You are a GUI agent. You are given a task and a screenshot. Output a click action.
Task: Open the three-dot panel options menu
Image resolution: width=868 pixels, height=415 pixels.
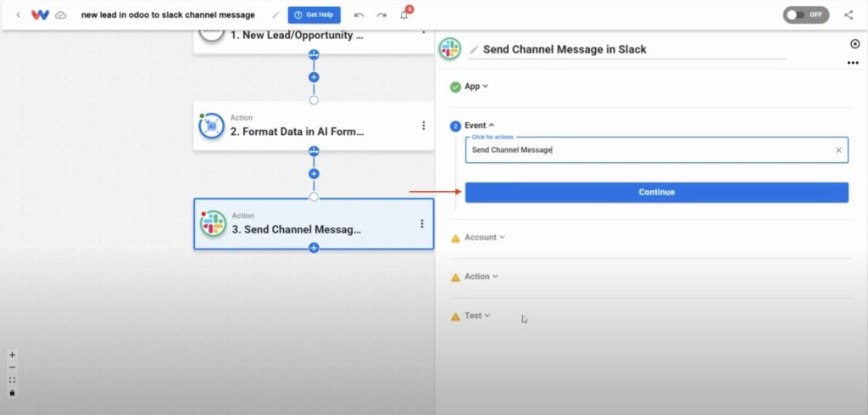point(853,63)
